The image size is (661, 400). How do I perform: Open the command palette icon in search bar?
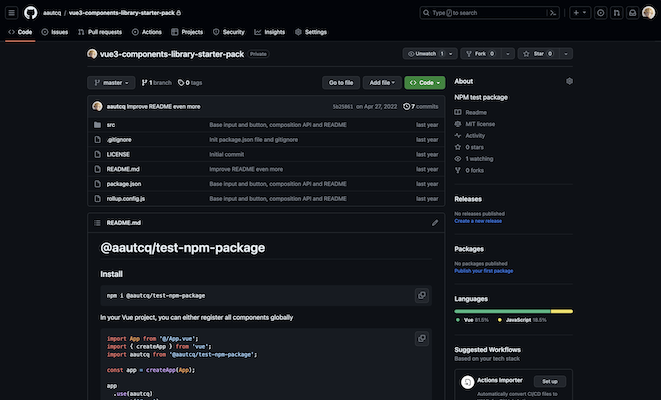click(x=553, y=13)
